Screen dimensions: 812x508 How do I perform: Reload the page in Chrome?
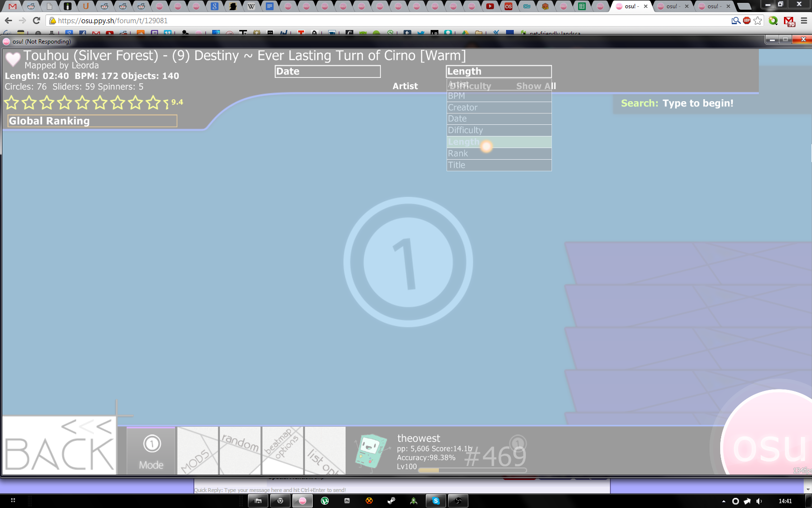36,20
